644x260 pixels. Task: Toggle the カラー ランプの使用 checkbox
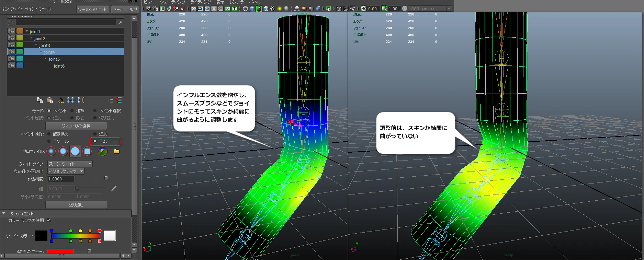coord(49,220)
